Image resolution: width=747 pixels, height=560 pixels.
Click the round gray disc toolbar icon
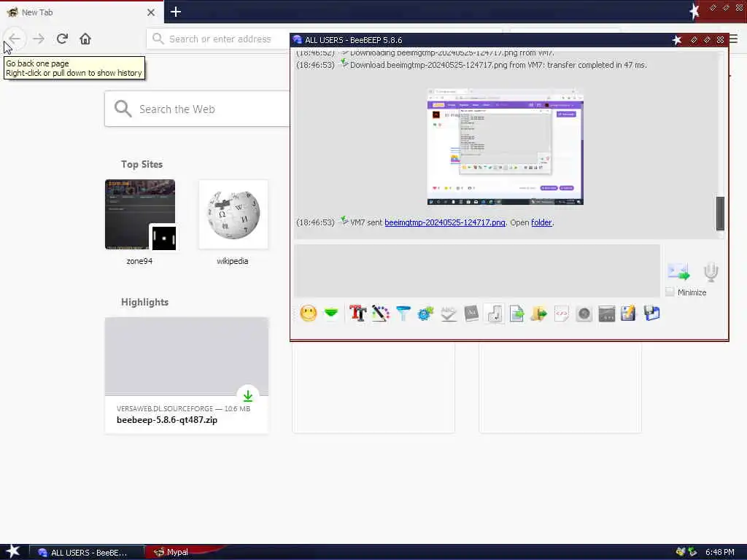coord(584,314)
